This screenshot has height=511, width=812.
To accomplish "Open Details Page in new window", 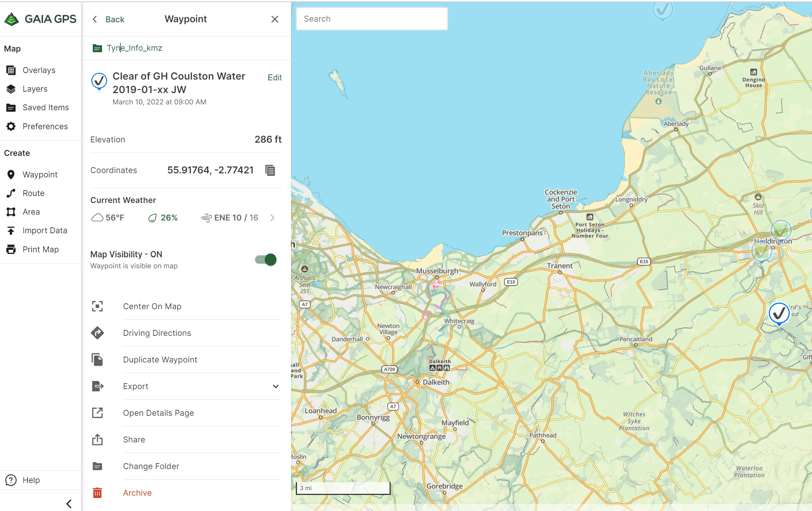I will click(158, 413).
